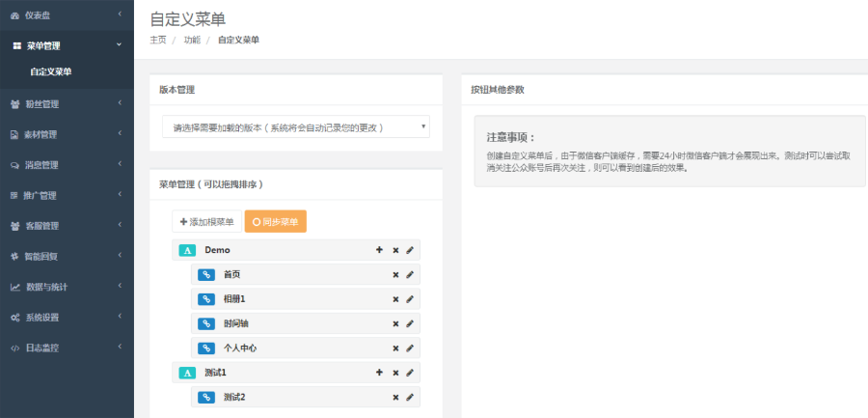Click the 按钮其他参数 panel heading
Viewport: 868px width, 418px height.
(498, 90)
